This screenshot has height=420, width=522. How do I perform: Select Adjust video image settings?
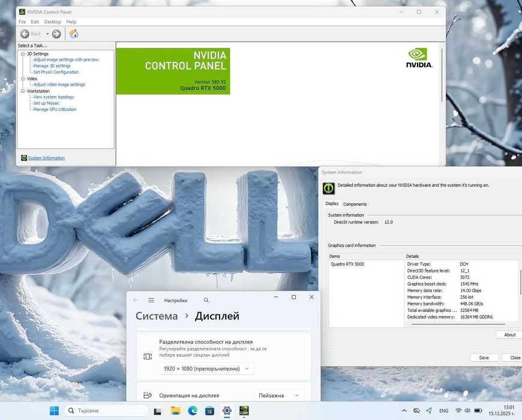[59, 85]
